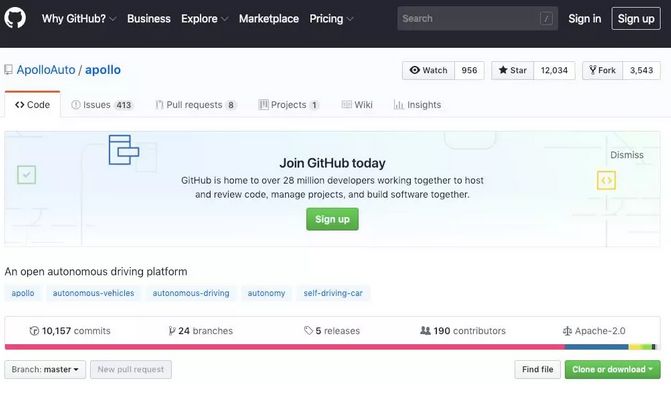View the 5 releases page
671x394 pixels.
pyautogui.click(x=332, y=331)
